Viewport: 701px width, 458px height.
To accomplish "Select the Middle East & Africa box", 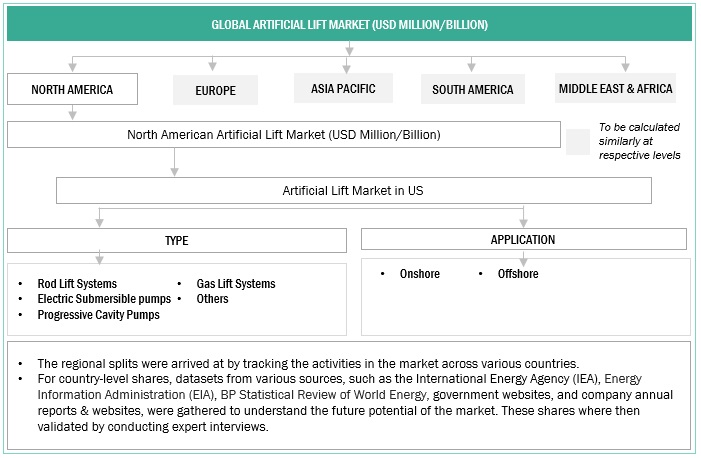I will tap(615, 89).
